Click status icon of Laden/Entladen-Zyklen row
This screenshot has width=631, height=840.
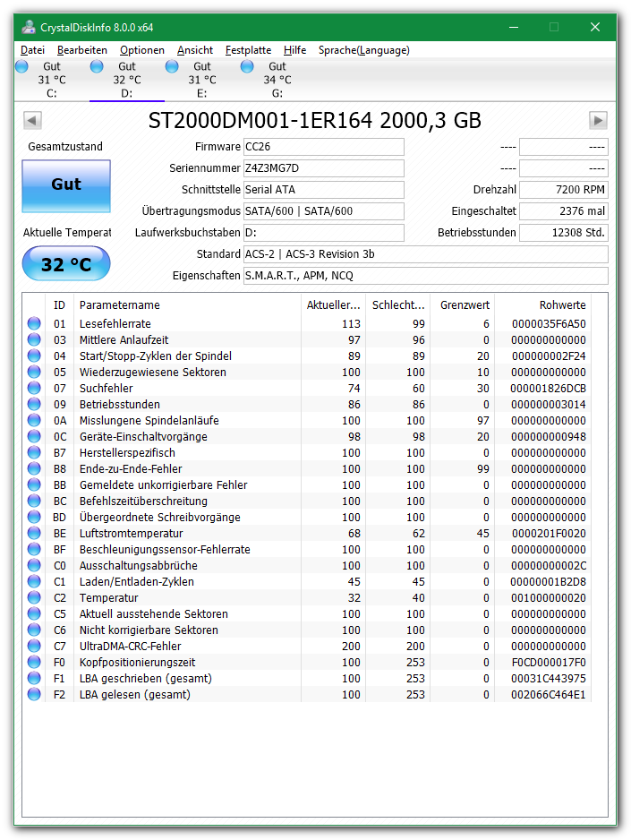click(x=34, y=580)
